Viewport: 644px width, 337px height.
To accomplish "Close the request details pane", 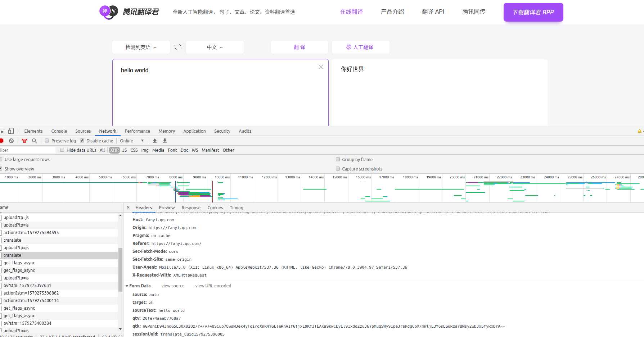I will coord(128,208).
